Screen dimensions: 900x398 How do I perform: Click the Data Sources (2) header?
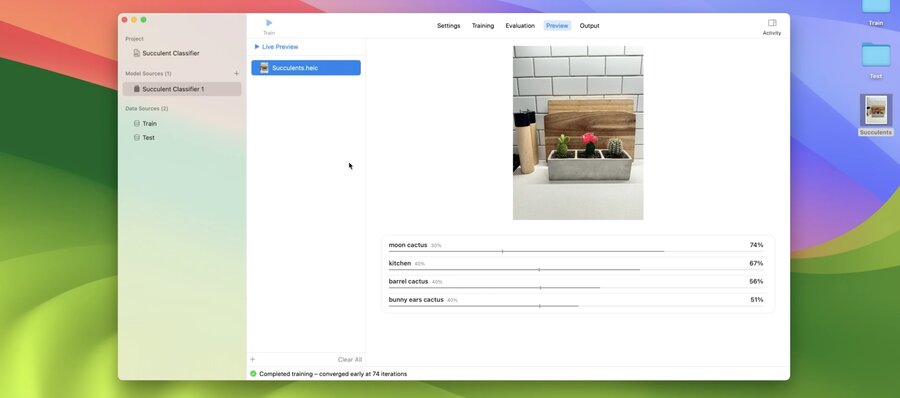click(x=146, y=109)
